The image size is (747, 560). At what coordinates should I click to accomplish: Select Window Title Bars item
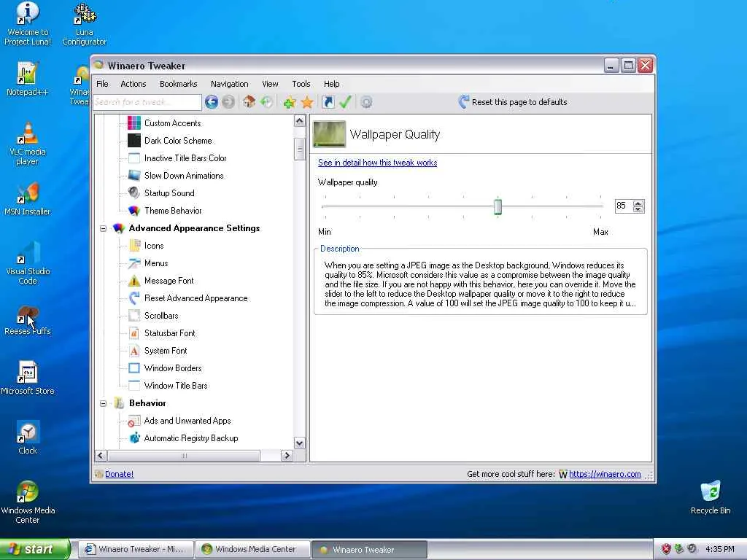point(176,386)
